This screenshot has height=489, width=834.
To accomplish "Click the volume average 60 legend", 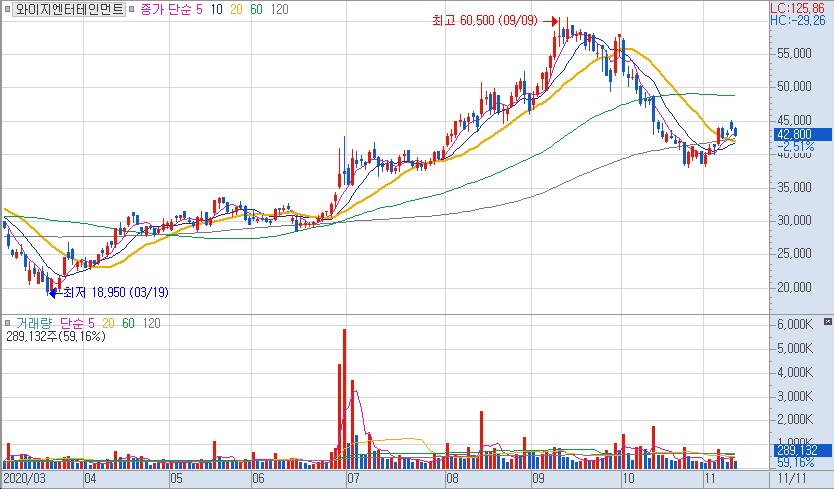I will point(128,323).
